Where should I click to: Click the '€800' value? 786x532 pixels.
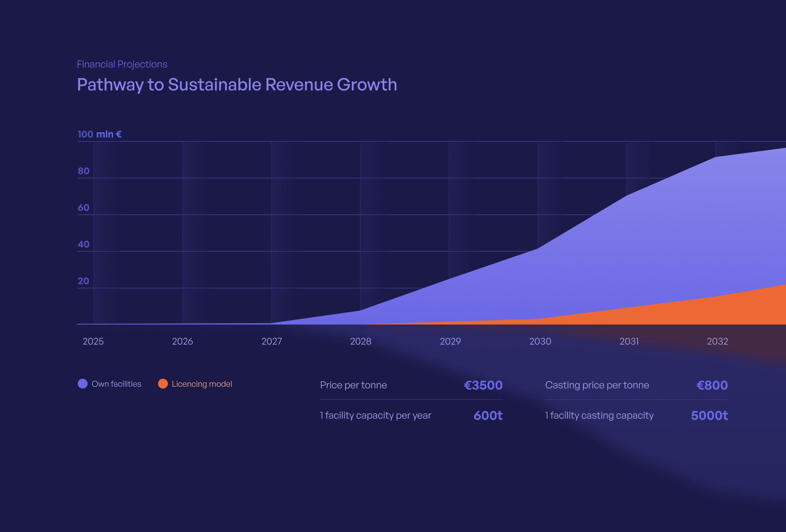pos(712,385)
